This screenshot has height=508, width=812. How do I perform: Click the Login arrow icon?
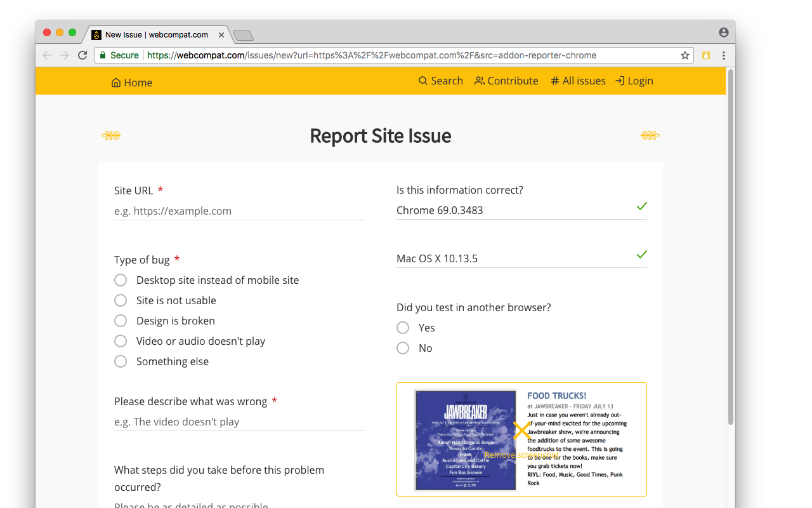pos(619,81)
